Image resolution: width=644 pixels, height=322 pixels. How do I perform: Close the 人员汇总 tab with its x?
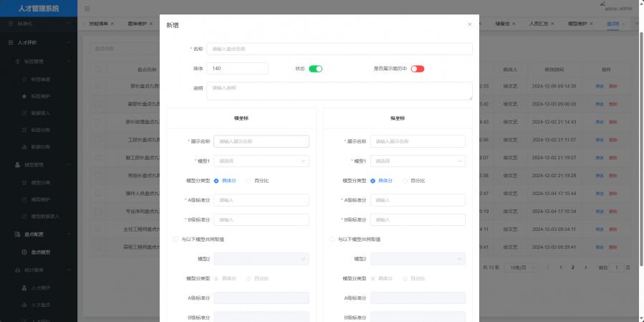pos(553,24)
